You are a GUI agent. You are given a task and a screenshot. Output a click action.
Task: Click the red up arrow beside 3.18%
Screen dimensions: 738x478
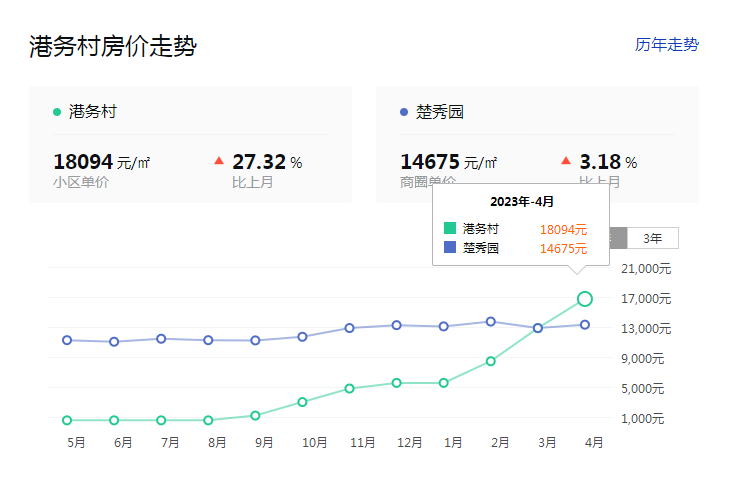point(566,161)
